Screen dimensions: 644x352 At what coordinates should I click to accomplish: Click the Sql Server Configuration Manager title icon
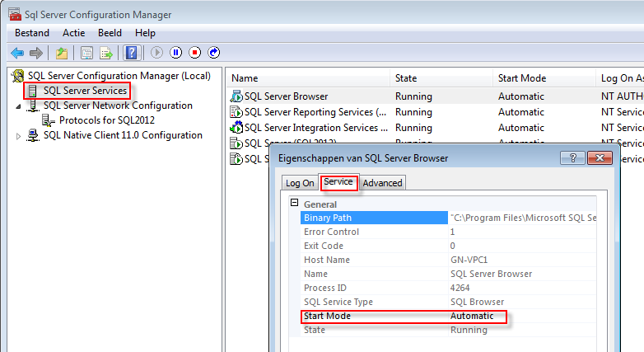15,14
